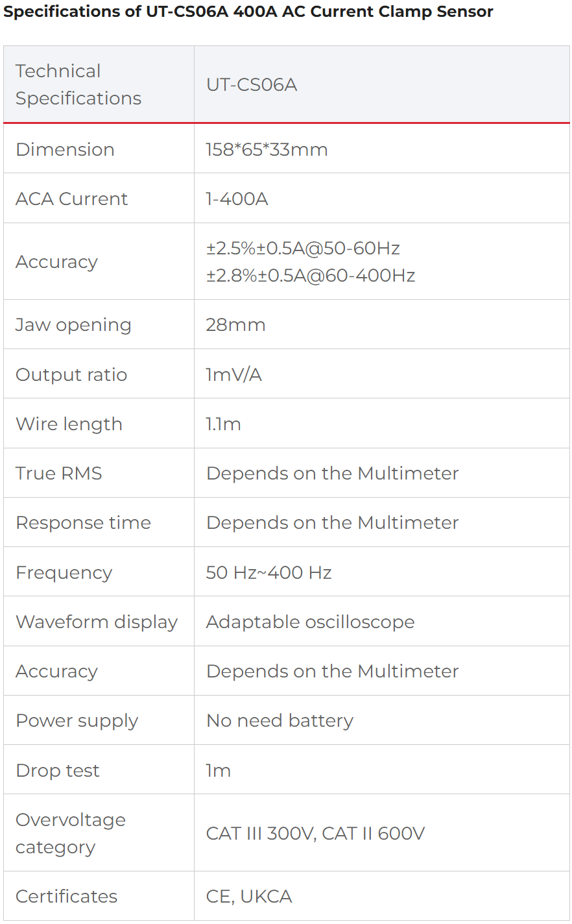Click the 1mV/A output ratio value
Viewport: 572px width, 924px height.
(233, 374)
